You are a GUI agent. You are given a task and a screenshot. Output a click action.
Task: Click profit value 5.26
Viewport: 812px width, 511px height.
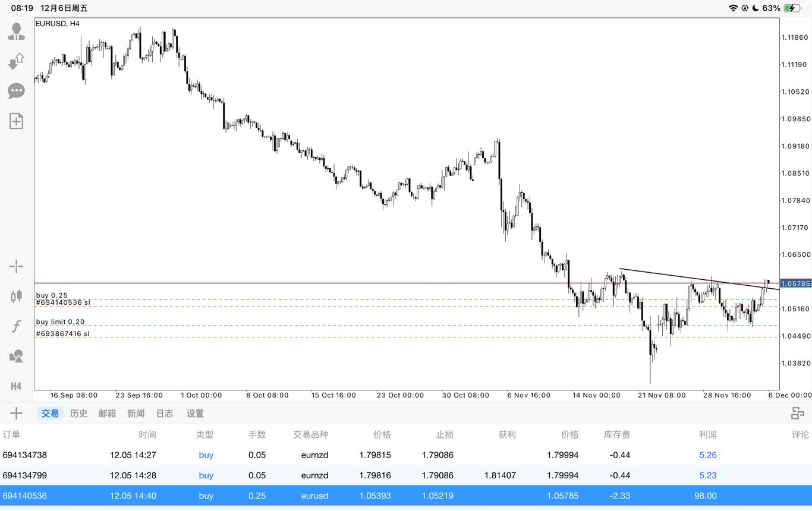[708, 455]
